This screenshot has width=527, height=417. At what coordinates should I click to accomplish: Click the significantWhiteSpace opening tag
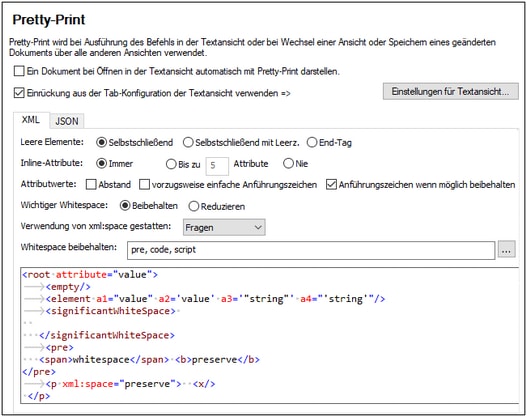[x=111, y=311]
